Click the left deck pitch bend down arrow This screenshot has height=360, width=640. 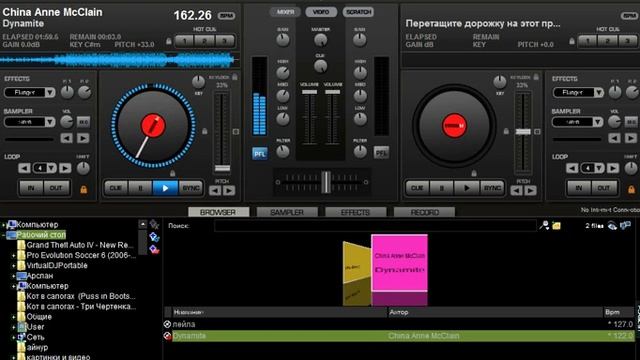tap(215, 191)
